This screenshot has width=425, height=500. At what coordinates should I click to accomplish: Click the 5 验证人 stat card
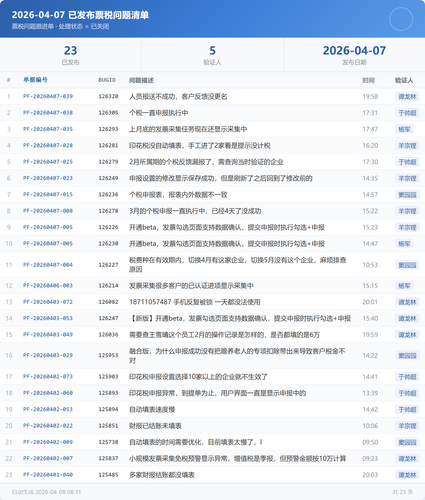[x=212, y=55]
